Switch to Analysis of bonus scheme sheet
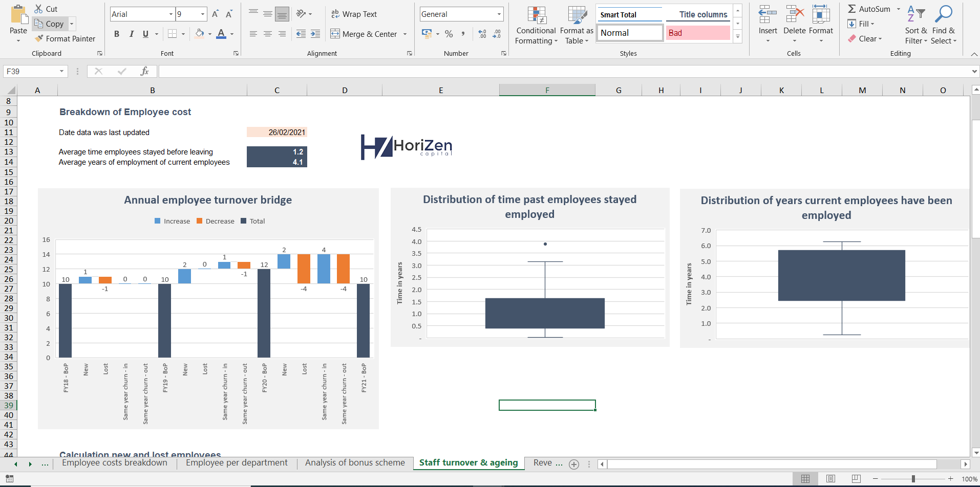 (355, 462)
